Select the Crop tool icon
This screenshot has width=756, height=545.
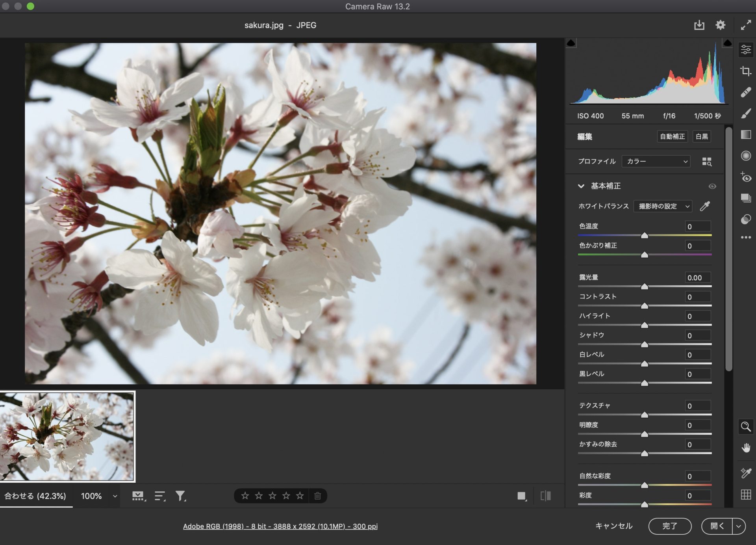click(x=745, y=71)
